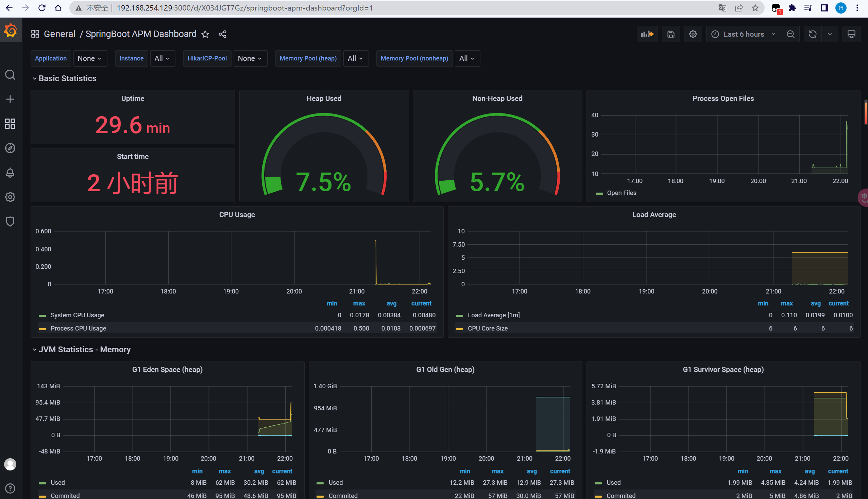This screenshot has height=499, width=868.
Task: Open browser side panel icon
Action: (825, 8)
